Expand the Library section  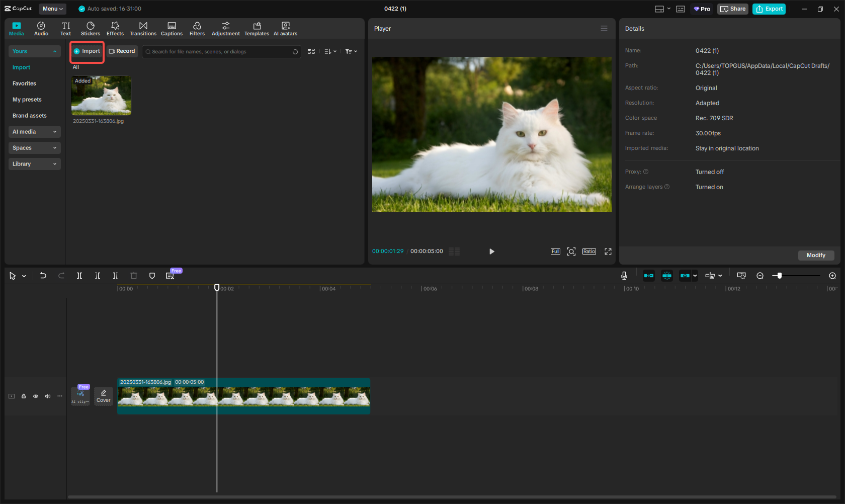coord(34,164)
